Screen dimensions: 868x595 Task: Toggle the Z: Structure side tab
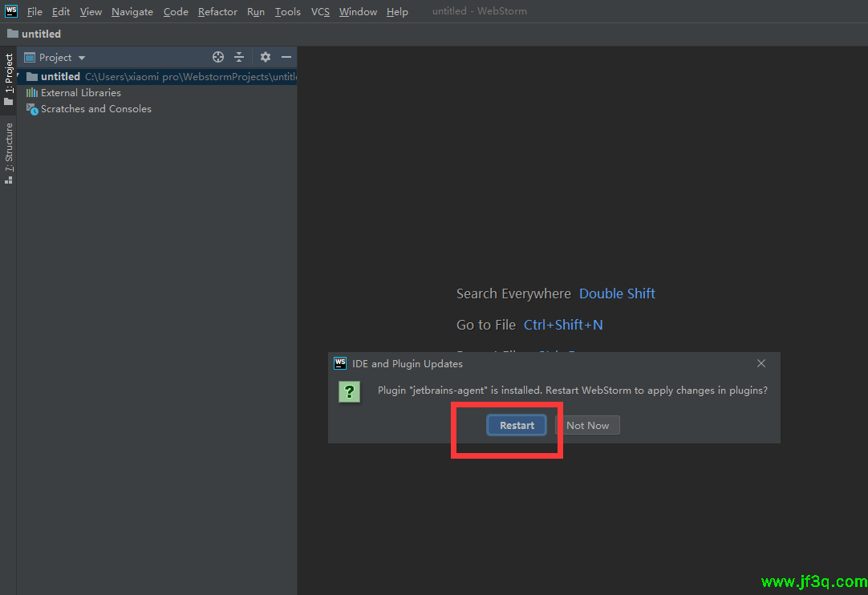pyautogui.click(x=9, y=152)
